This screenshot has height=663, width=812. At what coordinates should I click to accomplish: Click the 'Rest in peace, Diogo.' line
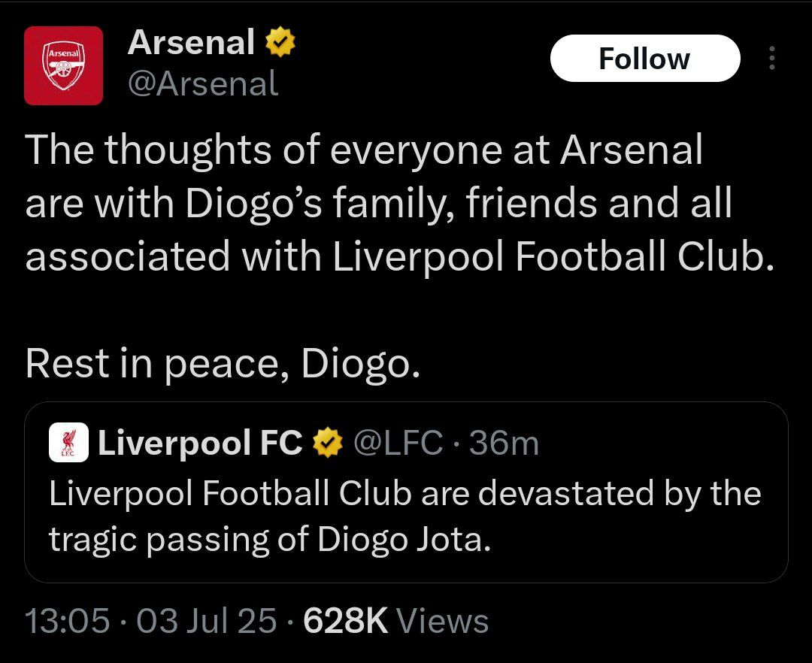(x=222, y=364)
